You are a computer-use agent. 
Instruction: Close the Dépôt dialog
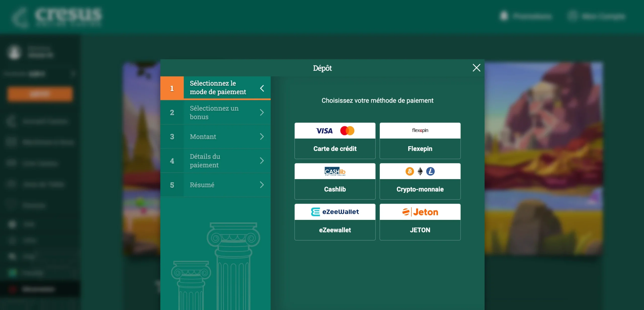coord(476,68)
